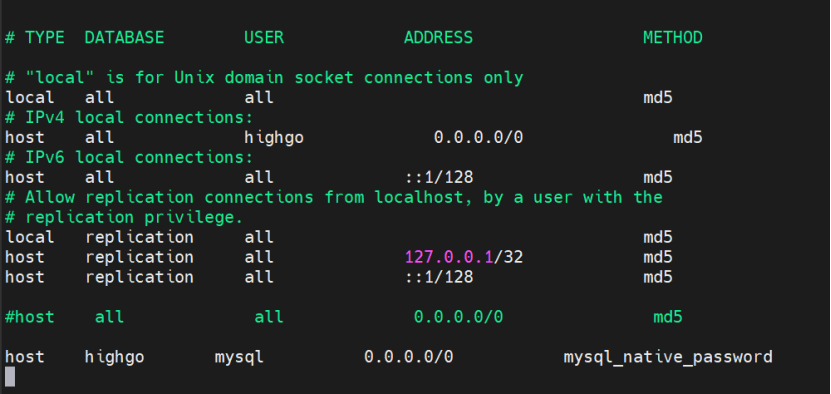The width and height of the screenshot is (831, 394).
Task: Click the commented-out "#host" text
Action: pyautogui.click(x=29, y=317)
